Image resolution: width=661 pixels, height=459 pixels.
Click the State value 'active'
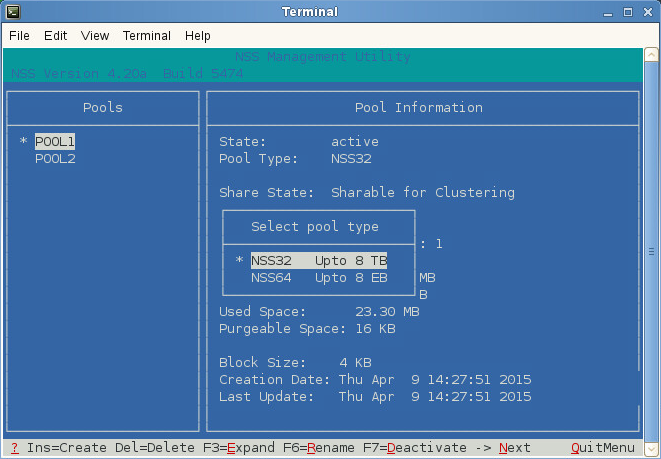click(355, 142)
